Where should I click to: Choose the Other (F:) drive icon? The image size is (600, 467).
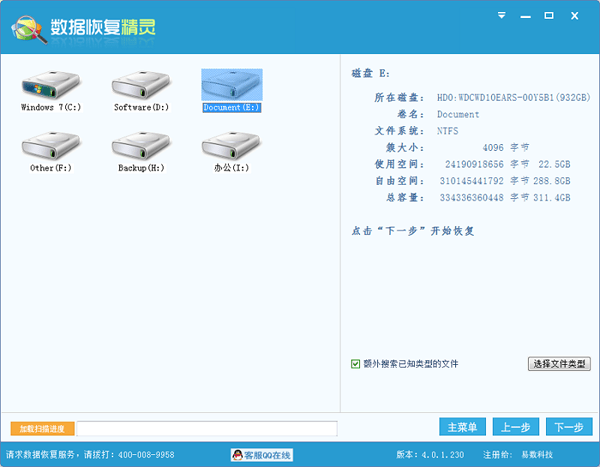point(50,151)
